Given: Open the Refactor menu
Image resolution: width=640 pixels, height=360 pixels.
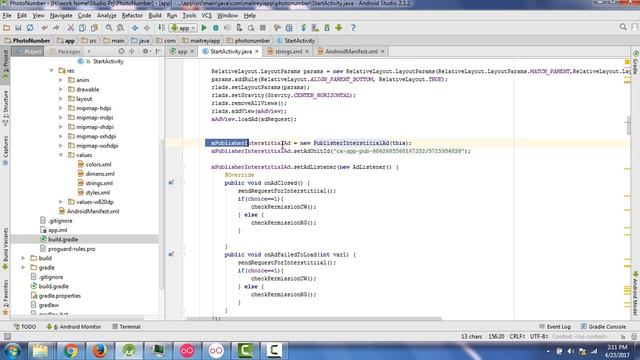Looking at the screenshot, I should (132, 16).
